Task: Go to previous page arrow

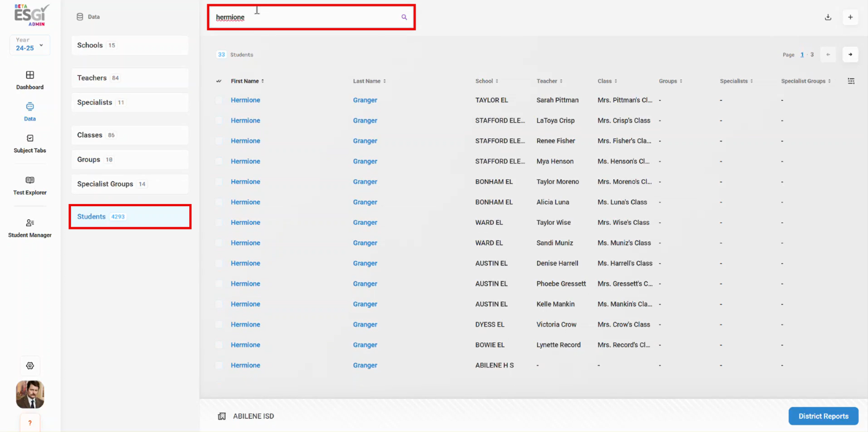Action: 828,54
